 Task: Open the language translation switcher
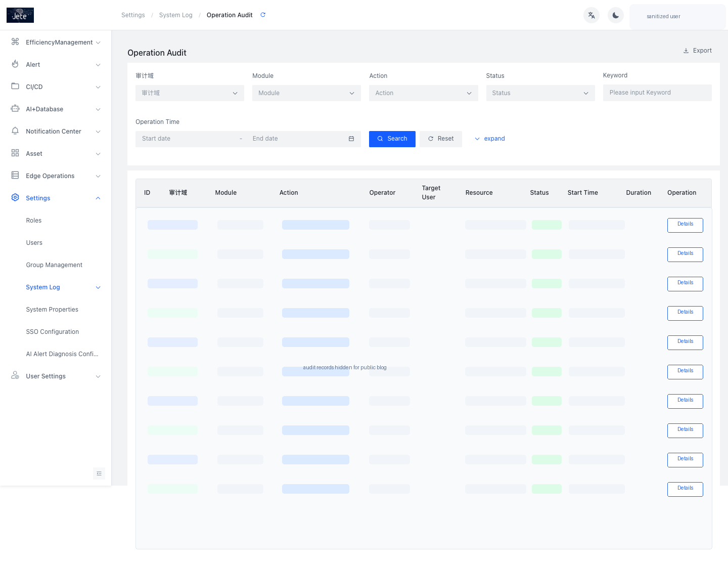(x=591, y=15)
